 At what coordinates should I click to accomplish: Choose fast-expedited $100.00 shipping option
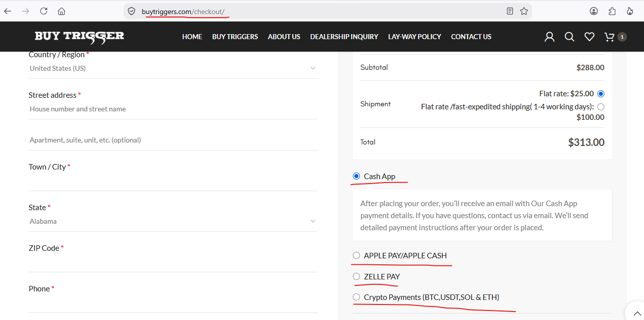tap(601, 107)
